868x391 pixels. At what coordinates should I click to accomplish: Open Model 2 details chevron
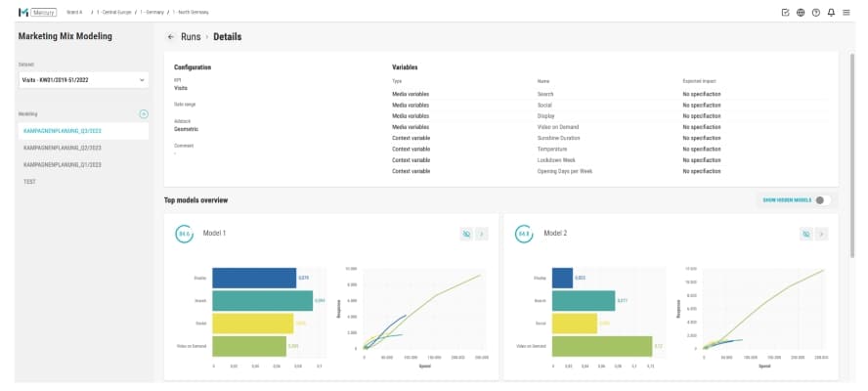click(821, 235)
